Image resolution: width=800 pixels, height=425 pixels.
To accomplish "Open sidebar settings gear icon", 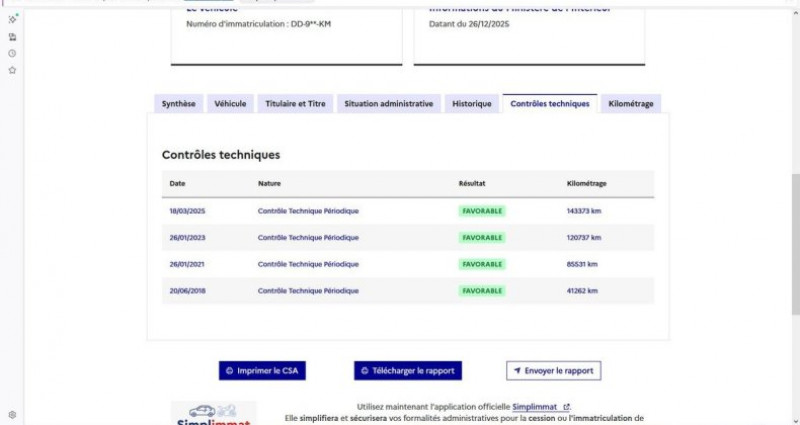I will pyautogui.click(x=12, y=414).
